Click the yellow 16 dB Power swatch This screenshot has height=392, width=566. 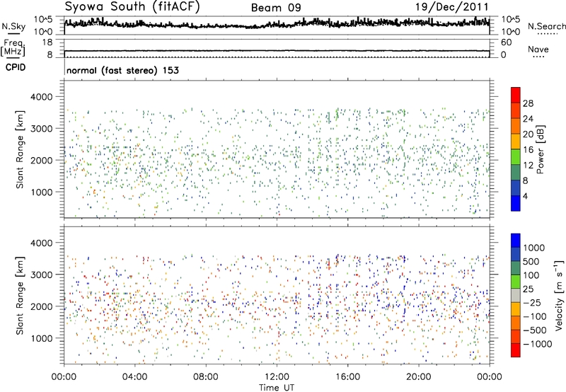pyautogui.click(x=516, y=141)
